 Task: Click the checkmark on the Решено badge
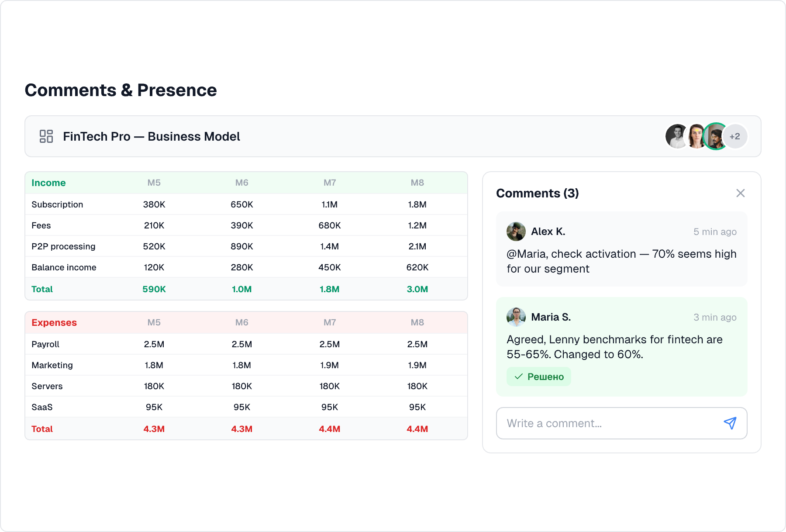tap(519, 376)
